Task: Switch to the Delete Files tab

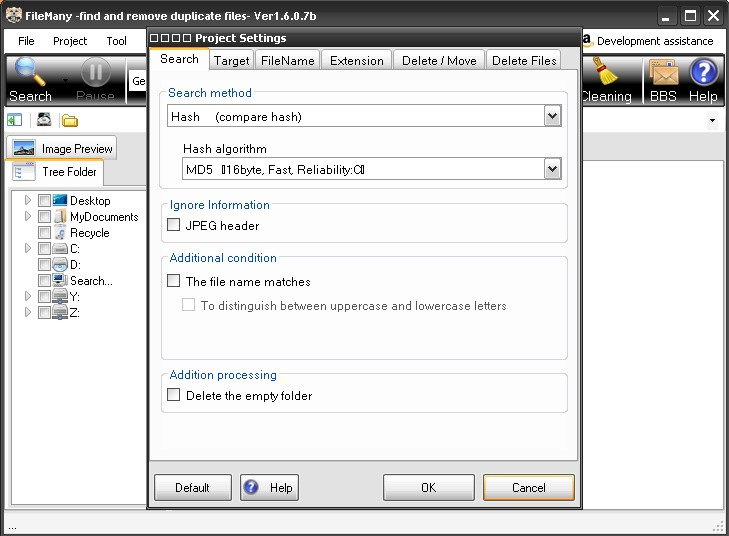Action: (x=524, y=60)
